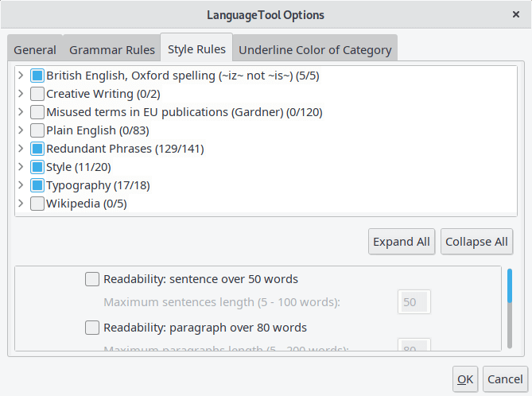
Task: Close the LanguageTool Options dialog
Action: [x=516, y=14]
